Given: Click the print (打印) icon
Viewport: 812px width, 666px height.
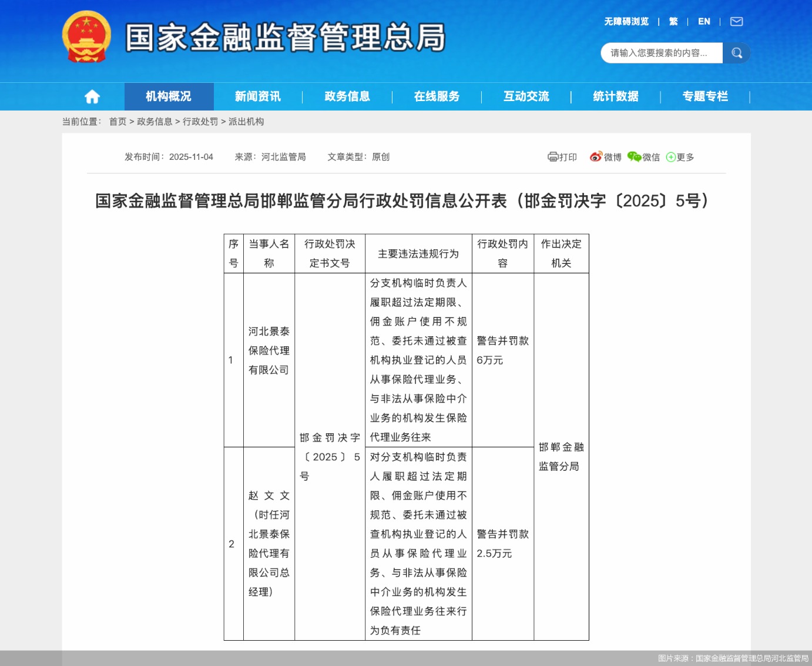Looking at the screenshot, I should (x=562, y=157).
